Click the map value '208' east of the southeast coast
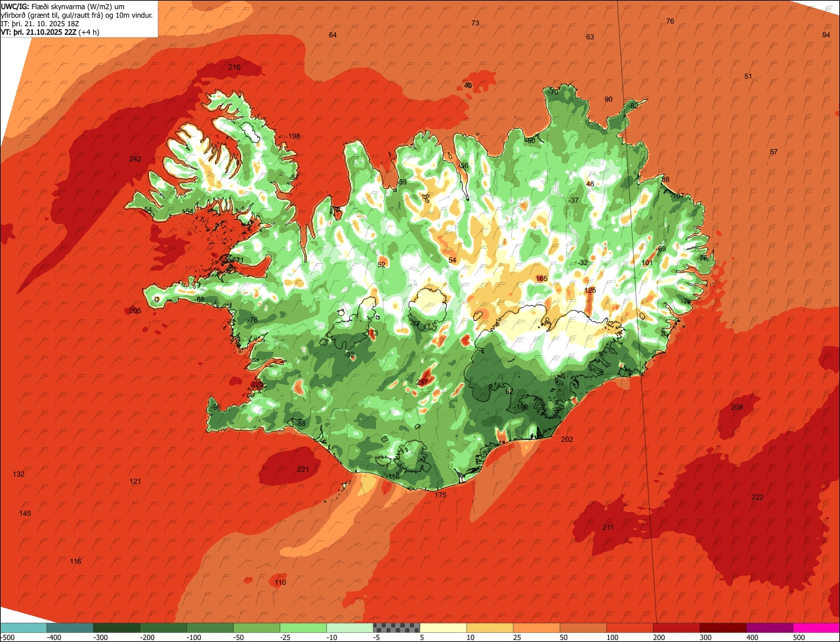 (737, 408)
